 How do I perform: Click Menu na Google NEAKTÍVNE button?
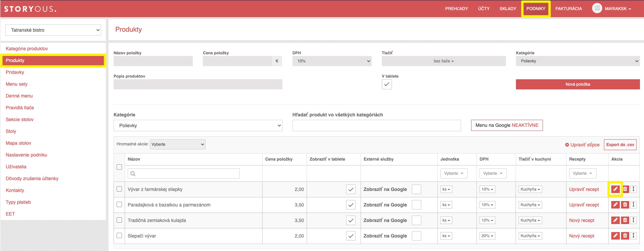pos(507,125)
